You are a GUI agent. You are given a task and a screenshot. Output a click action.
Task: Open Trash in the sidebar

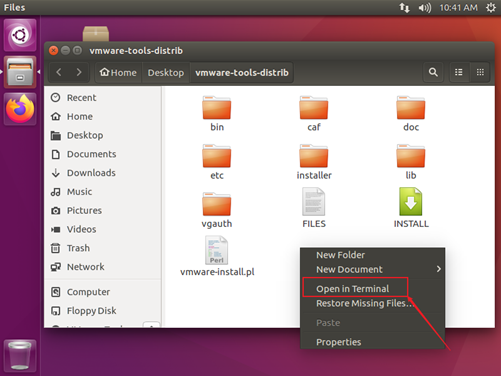(x=103, y=248)
